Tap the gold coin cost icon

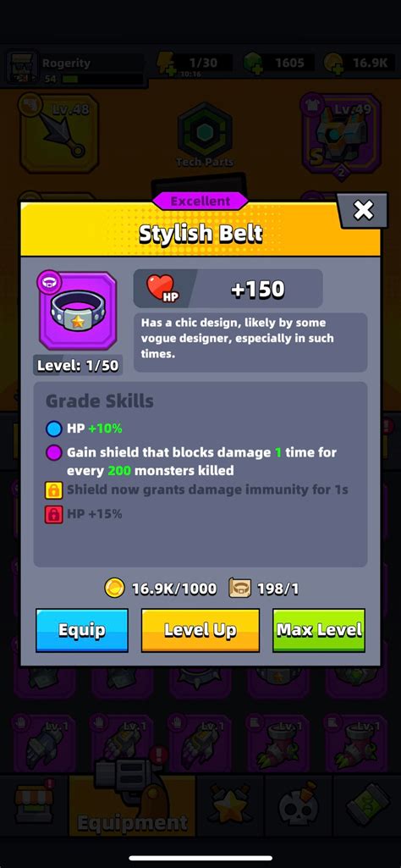click(115, 589)
